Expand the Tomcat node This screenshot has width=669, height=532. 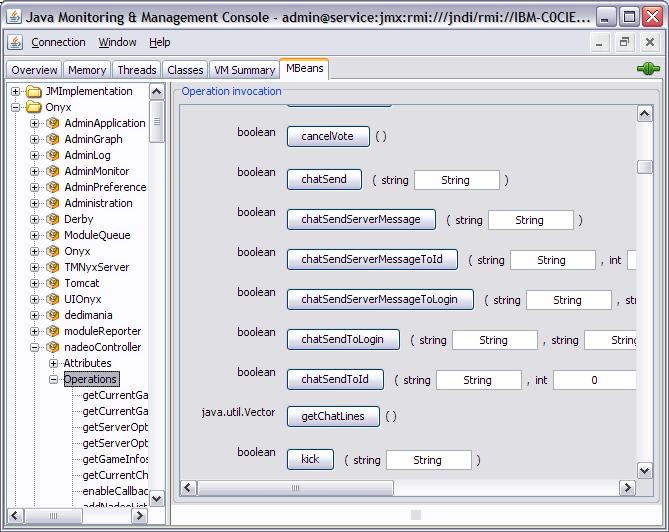click(35, 283)
